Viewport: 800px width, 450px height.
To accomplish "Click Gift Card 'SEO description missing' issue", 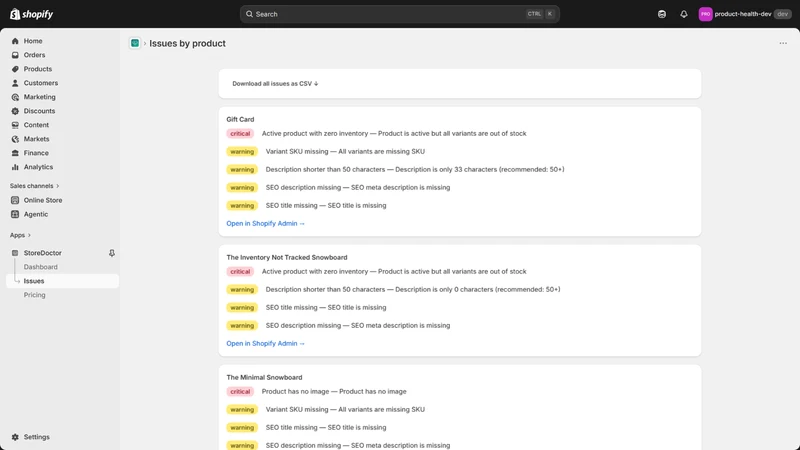I will click(x=358, y=188).
